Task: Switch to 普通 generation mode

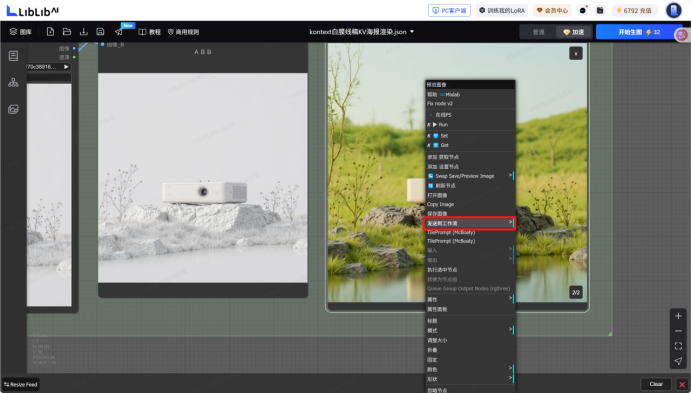Action: point(538,32)
